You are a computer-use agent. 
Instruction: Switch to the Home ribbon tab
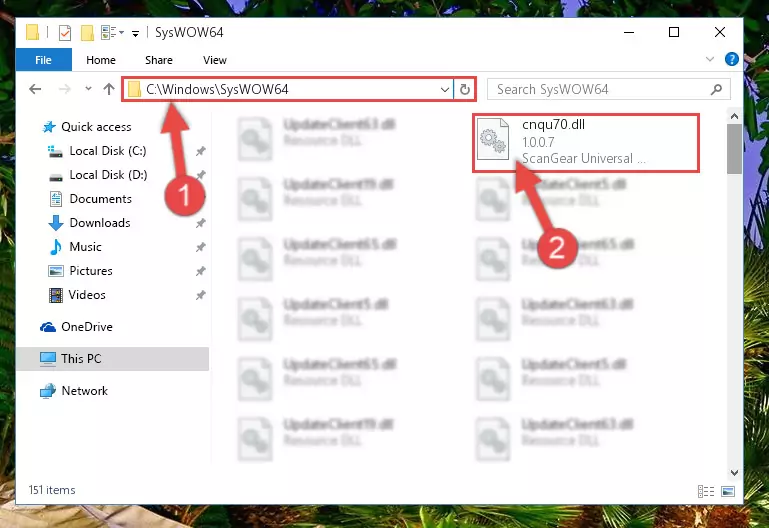101,60
